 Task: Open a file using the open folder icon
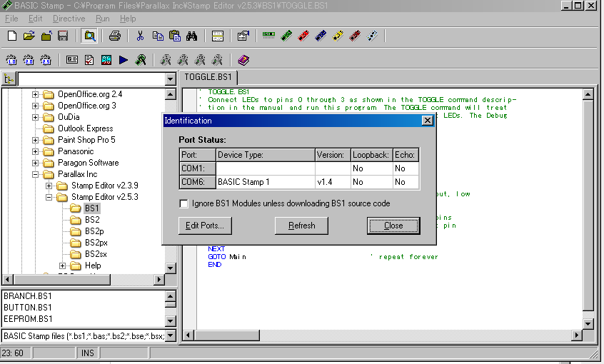point(29,36)
